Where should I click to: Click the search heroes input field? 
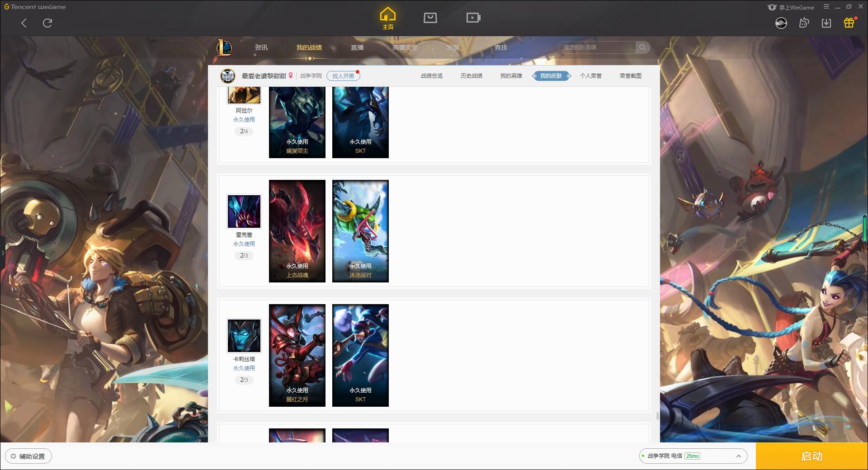click(597, 47)
